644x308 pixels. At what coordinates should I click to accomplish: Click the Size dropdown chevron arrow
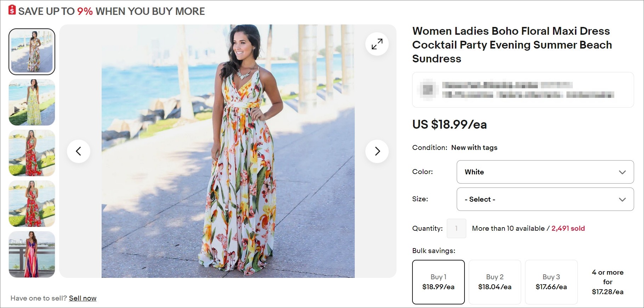(x=622, y=199)
